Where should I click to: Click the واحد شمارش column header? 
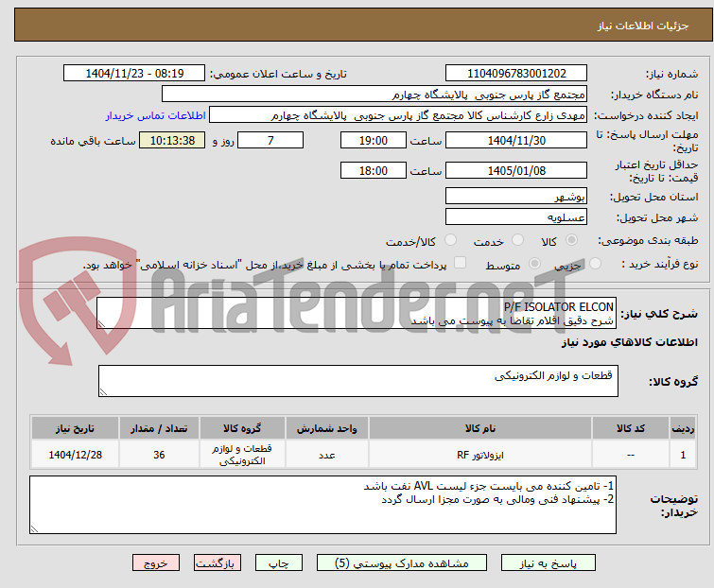tap(327, 428)
